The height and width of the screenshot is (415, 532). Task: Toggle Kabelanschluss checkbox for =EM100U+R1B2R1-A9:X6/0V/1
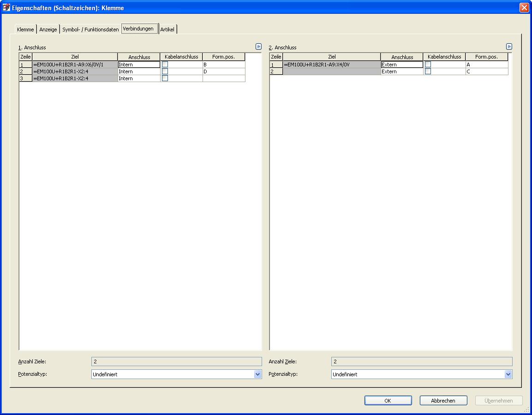(x=165, y=65)
